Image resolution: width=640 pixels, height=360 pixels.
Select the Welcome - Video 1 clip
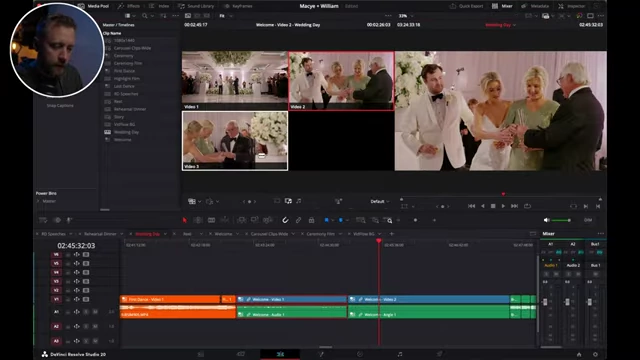(292, 299)
